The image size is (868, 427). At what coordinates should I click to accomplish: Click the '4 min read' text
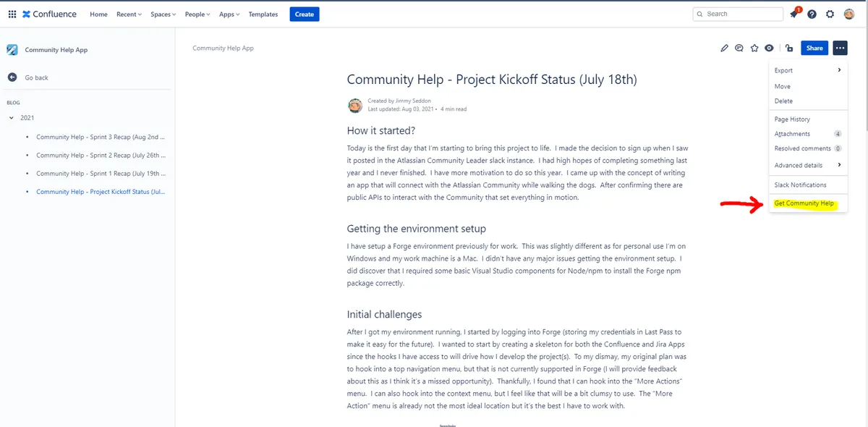tap(454, 109)
